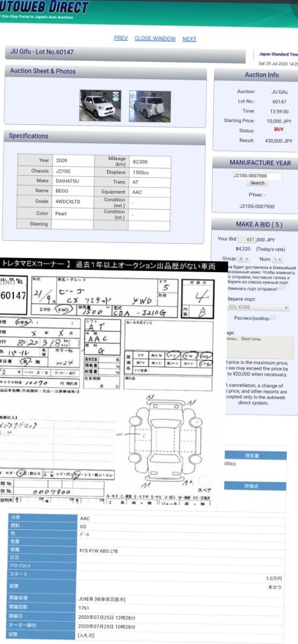Select the order deadline 2020年07月25日 10時28分
The height and width of the screenshot is (644, 298).
click(107, 626)
